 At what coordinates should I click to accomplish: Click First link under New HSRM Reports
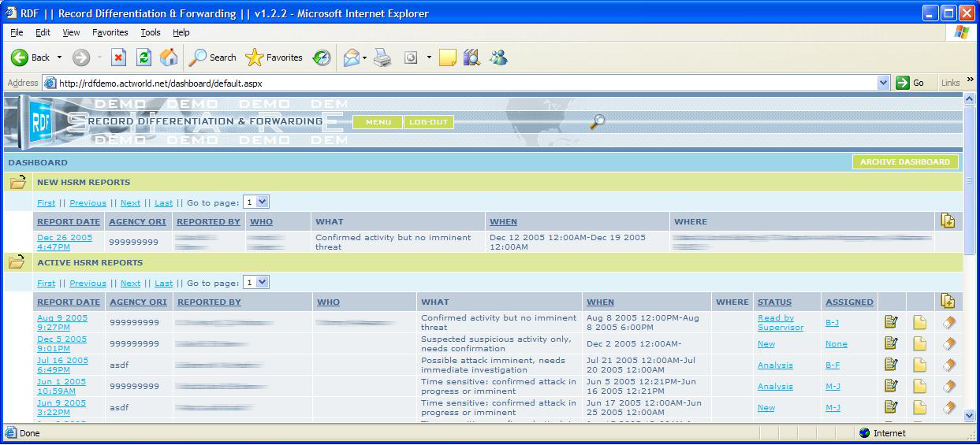47,203
